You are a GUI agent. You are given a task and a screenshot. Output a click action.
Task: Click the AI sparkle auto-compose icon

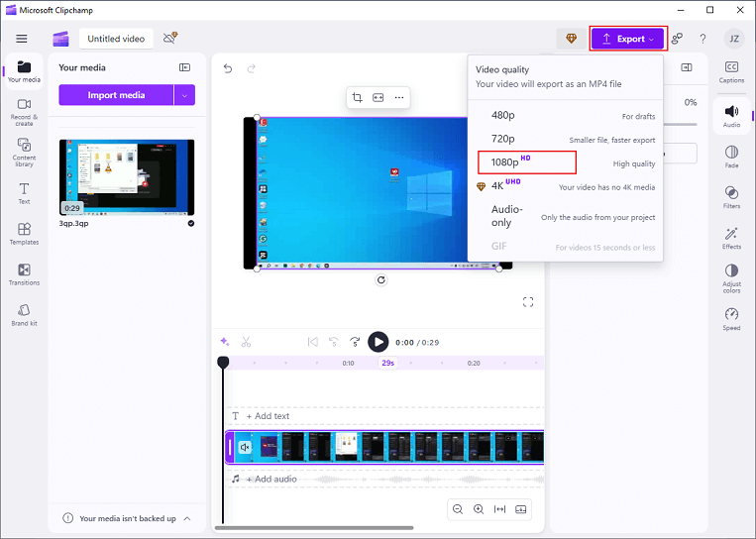[x=225, y=342]
